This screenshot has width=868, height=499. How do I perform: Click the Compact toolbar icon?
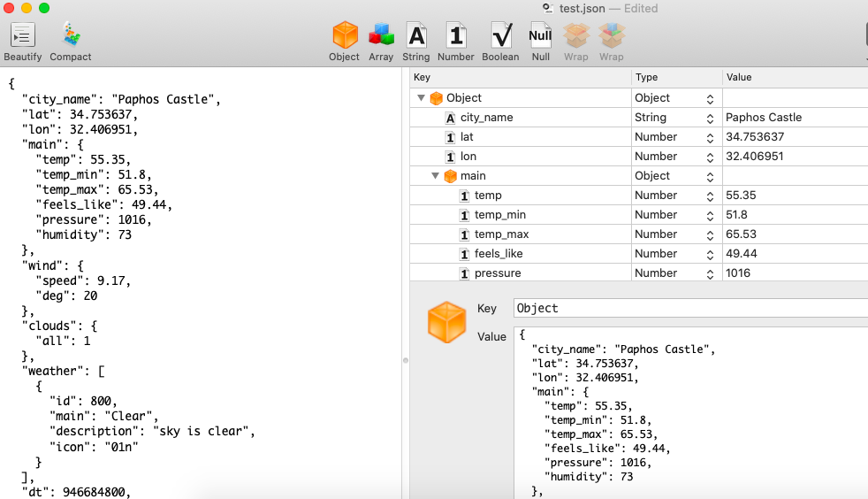(x=71, y=35)
